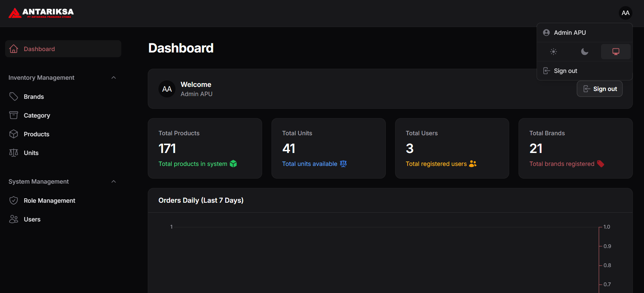644x293 pixels.
Task: Click the Role Management shield icon
Action: tap(14, 201)
